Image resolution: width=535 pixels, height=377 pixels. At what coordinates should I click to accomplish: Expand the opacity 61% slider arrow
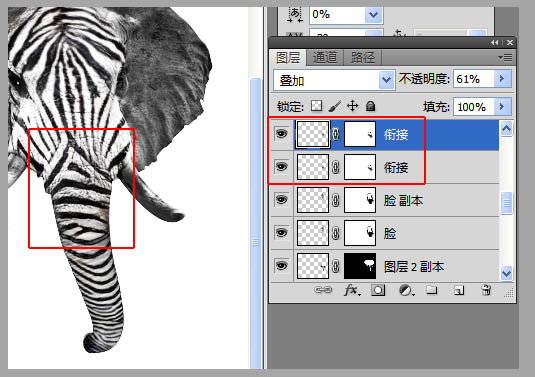(x=502, y=79)
